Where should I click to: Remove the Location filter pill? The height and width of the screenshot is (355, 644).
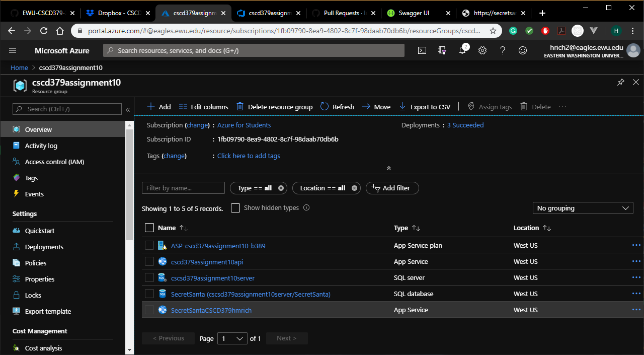point(354,188)
